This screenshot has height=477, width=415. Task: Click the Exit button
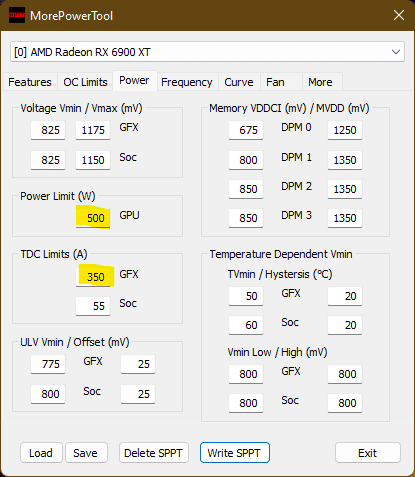tap(368, 453)
